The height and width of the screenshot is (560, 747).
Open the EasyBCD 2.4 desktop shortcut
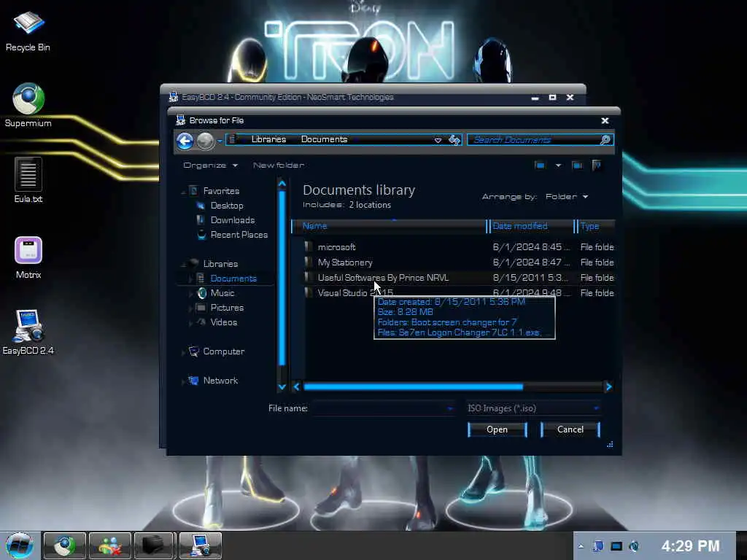28,332
